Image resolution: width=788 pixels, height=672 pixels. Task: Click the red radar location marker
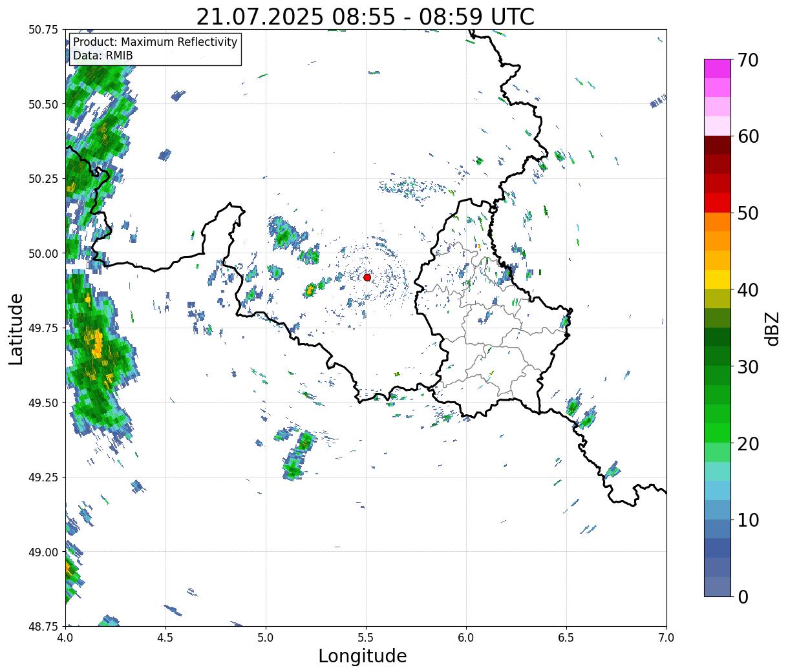tap(367, 277)
